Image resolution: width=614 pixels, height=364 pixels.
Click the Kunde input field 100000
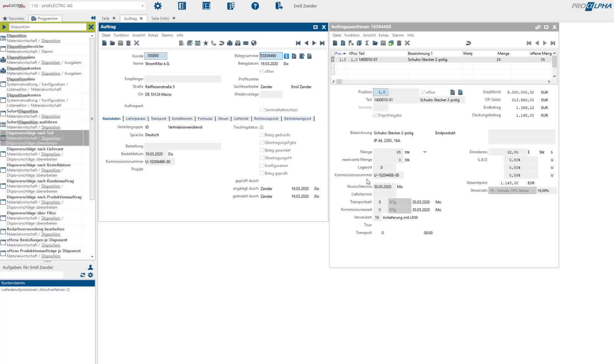pyautogui.click(x=156, y=56)
